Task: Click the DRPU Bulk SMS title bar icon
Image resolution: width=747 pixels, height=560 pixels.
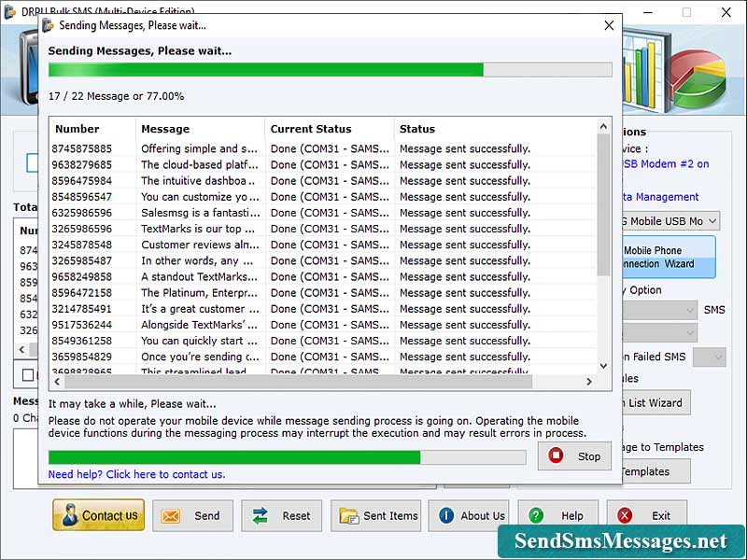Action: click(11, 12)
